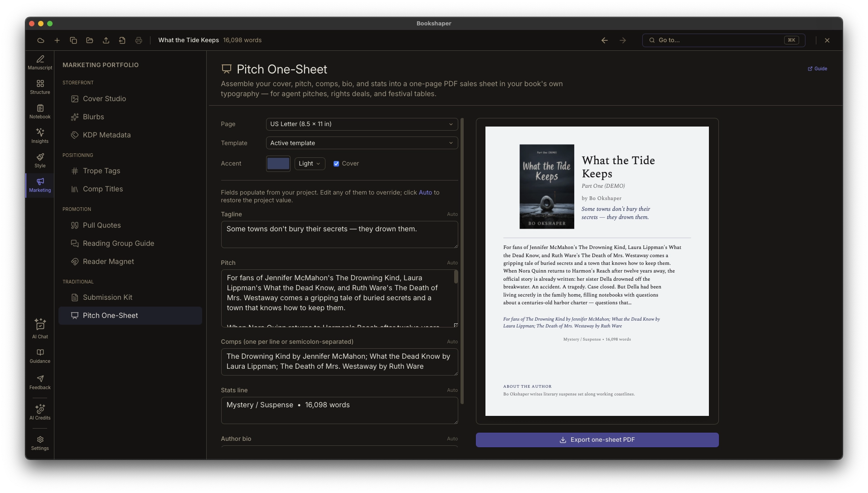Click the Auto link in help text

click(425, 193)
